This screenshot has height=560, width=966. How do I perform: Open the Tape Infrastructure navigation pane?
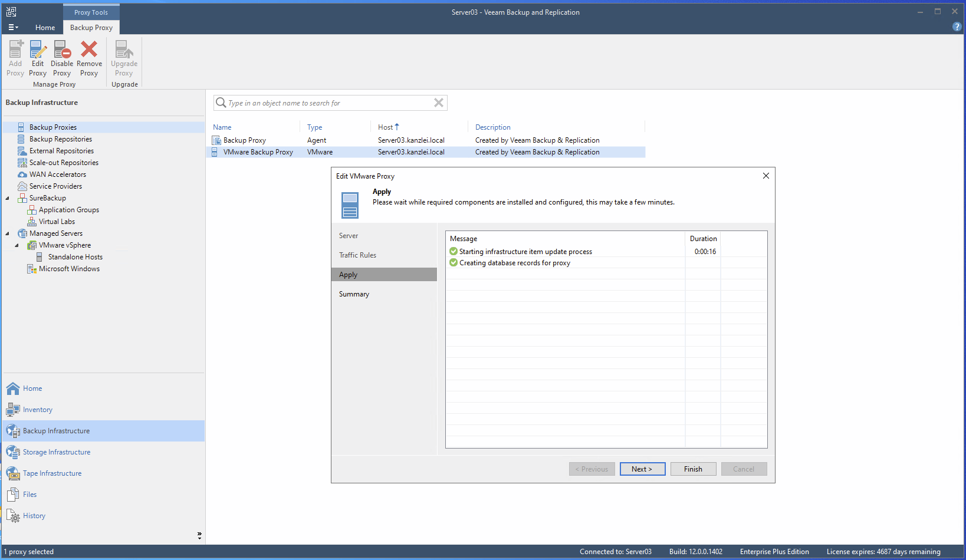[x=103, y=473]
